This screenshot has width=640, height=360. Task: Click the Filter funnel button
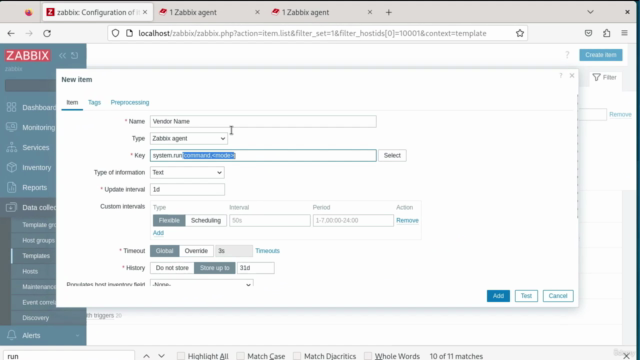point(604,77)
